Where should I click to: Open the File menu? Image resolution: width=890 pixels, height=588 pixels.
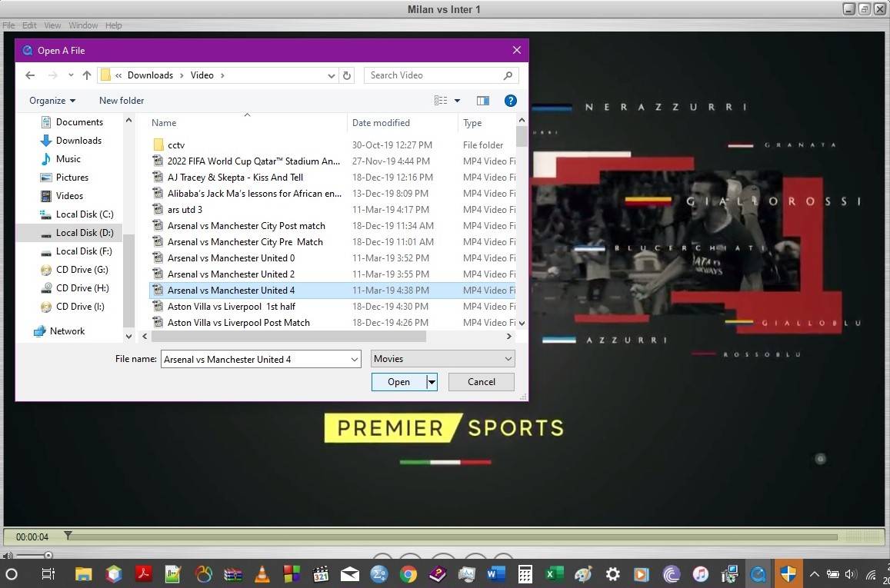coord(8,25)
